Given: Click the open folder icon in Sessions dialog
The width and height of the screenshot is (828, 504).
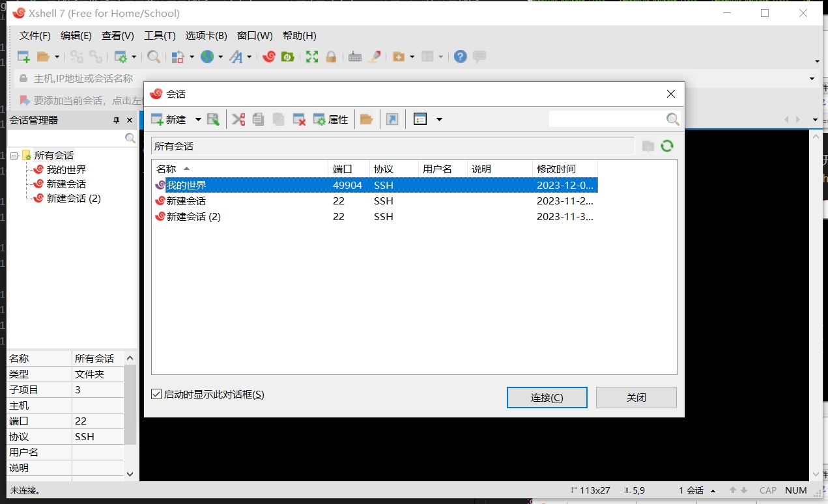Looking at the screenshot, I should click(x=367, y=119).
